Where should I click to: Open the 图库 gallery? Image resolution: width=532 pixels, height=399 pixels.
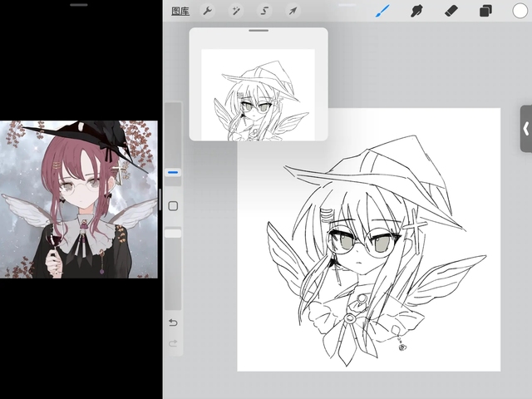[180, 11]
